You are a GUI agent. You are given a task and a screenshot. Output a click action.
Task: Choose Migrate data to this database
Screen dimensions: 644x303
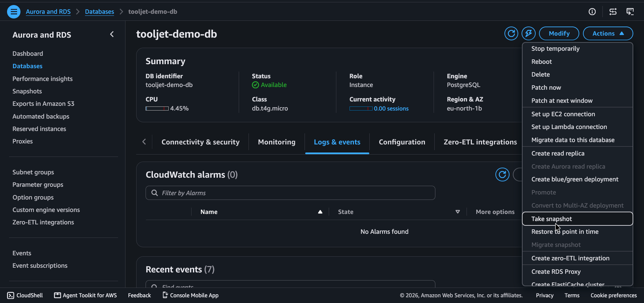click(x=578, y=140)
